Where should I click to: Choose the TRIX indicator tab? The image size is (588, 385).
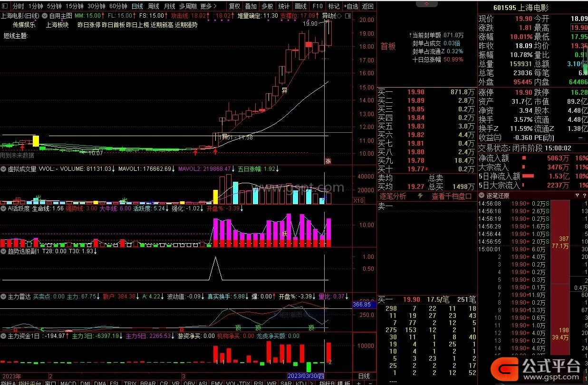point(130,382)
